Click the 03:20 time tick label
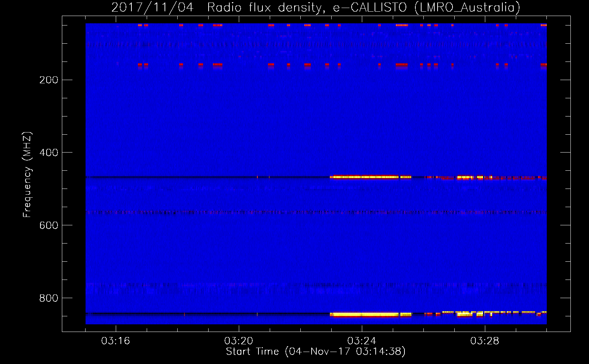 click(x=238, y=341)
